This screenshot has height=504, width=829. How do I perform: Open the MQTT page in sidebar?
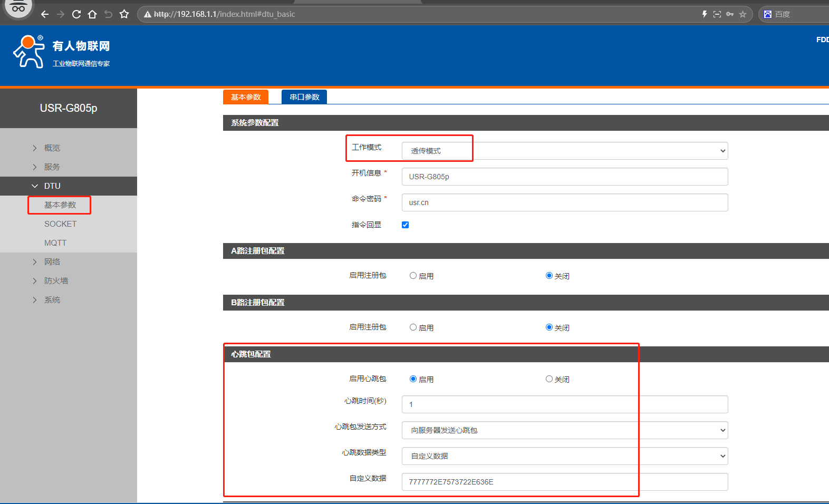[55, 243]
